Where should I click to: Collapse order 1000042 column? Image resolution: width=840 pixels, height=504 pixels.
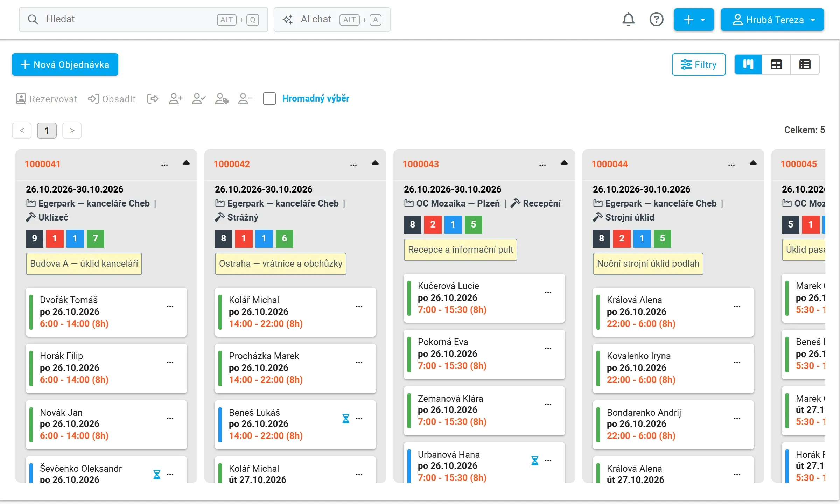pos(375,163)
